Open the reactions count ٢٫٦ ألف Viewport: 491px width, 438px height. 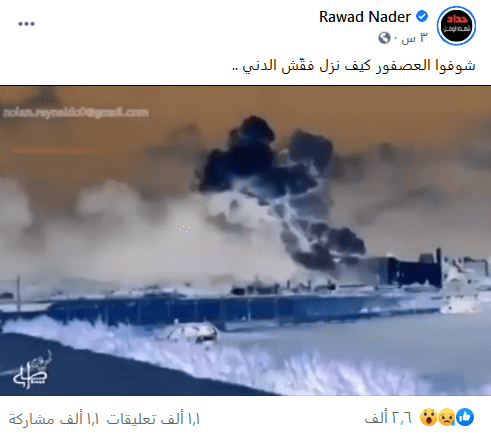(388, 418)
